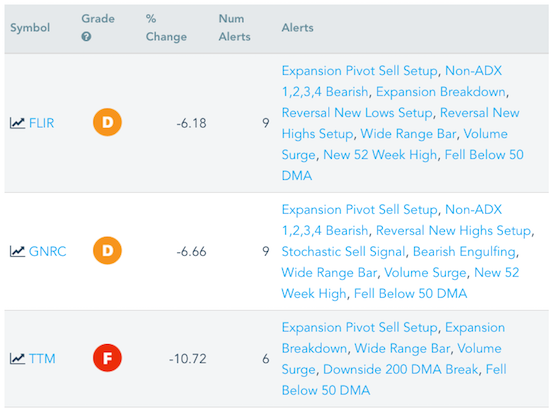Open TTM's Downside 200 DMA Break alert
Image resolution: width=560 pixels, height=409 pixels.
click(x=400, y=369)
